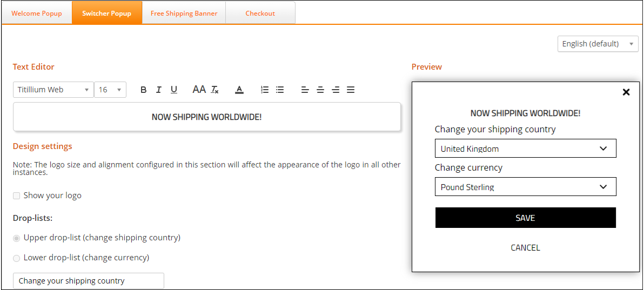Select Lower drop-list change currency option
Image resolution: width=644 pixels, height=290 pixels.
coord(17,258)
